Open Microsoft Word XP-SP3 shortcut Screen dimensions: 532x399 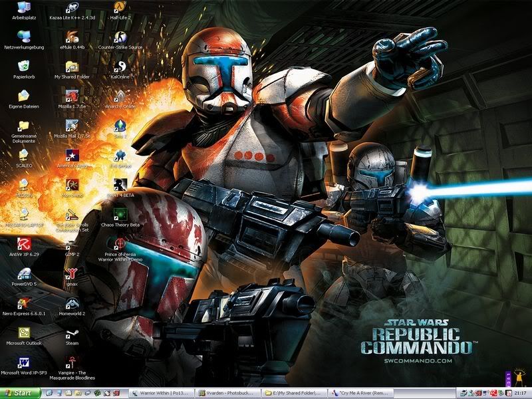pos(24,365)
